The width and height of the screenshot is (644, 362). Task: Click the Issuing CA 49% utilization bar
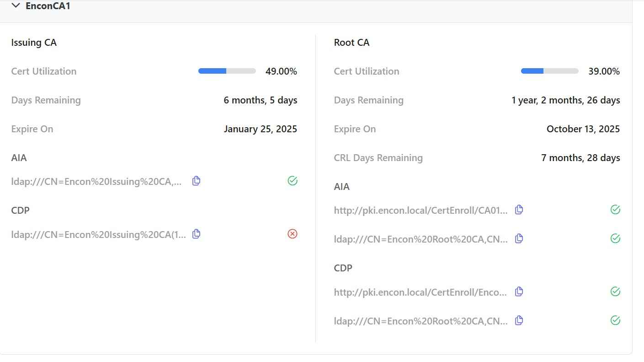tap(227, 71)
